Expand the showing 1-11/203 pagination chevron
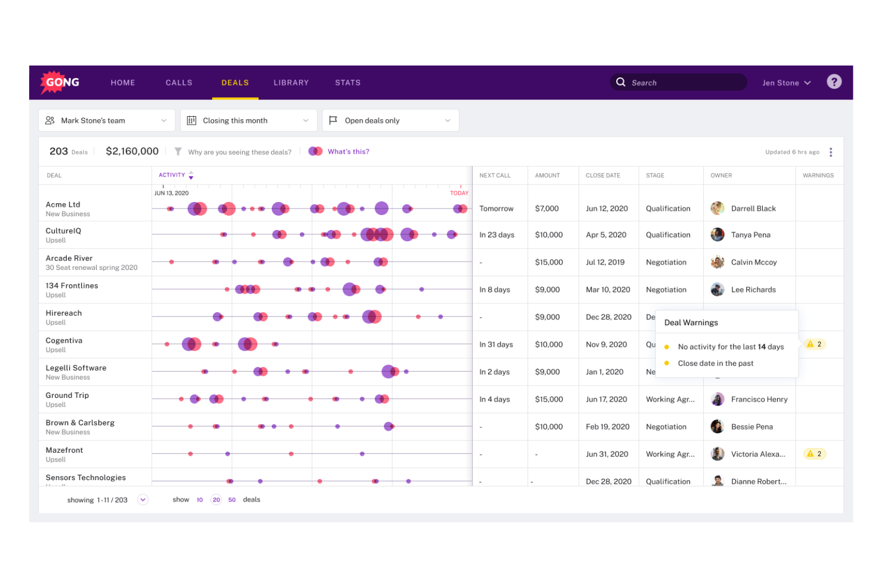Screen dimensions: 882x588 click(x=142, y=499)
